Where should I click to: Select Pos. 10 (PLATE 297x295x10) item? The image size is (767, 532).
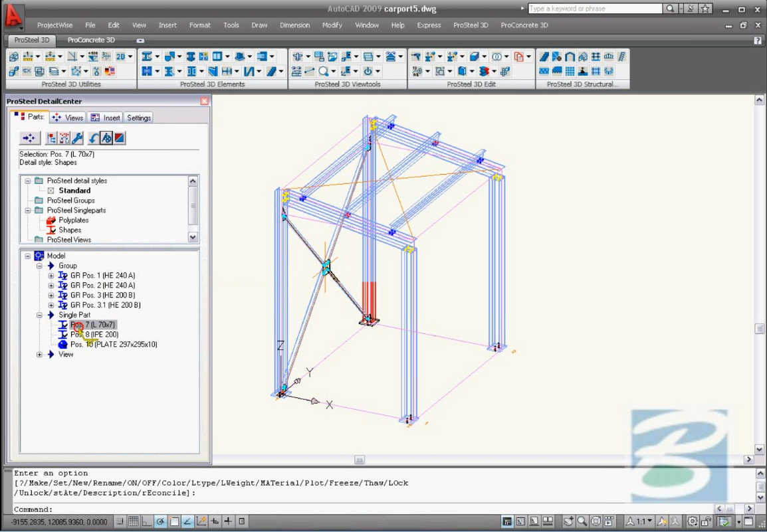tap(114, 345)
